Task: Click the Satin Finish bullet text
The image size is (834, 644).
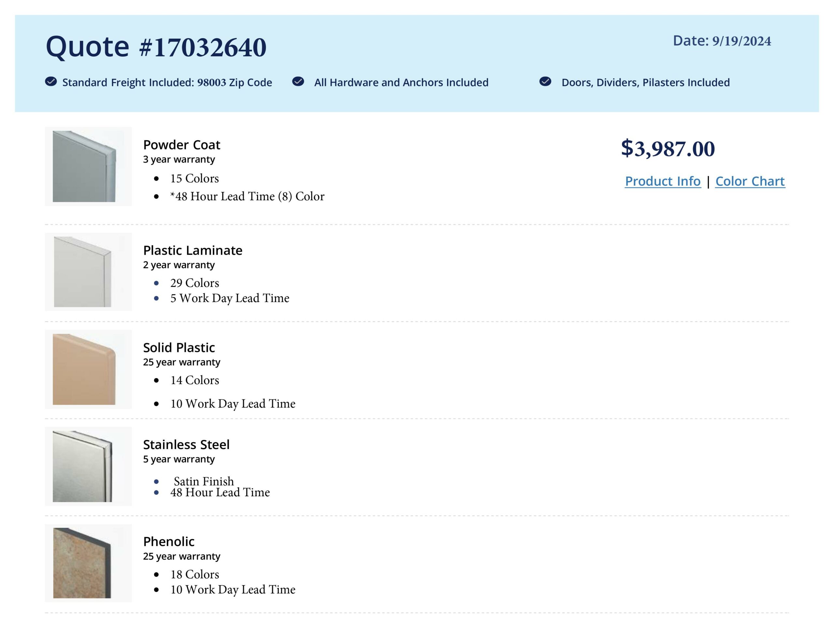Action: pos(204,481)
